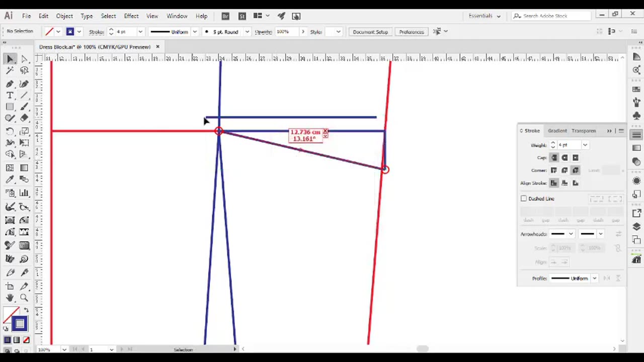The height and width of the screenshot is (362, 644).
Task: Select the Type tool
Action: tap(10, 96)
